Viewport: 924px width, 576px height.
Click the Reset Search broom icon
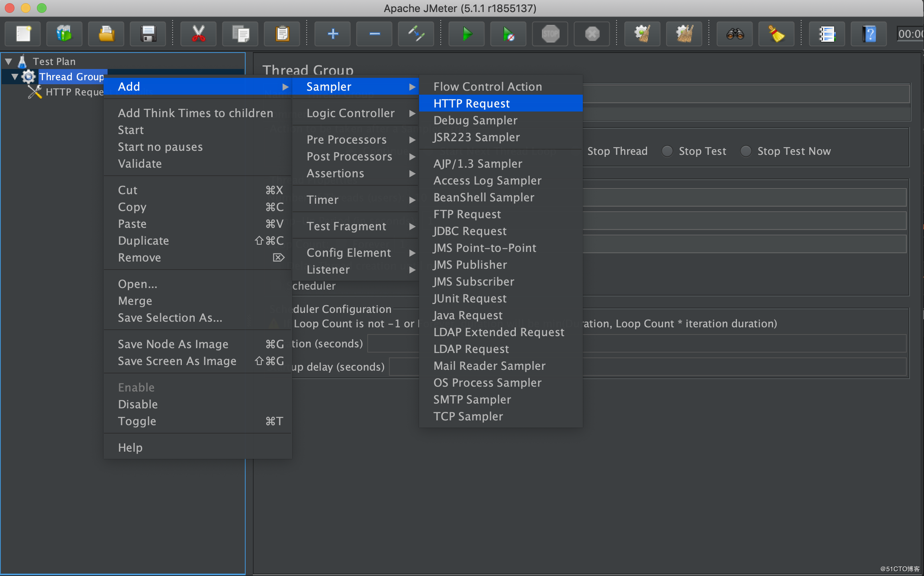[777, 34]
